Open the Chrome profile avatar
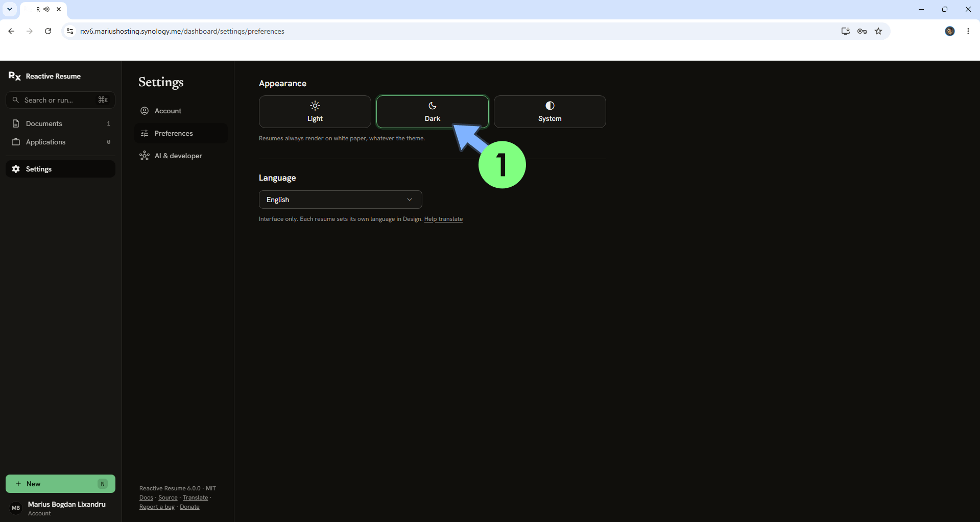 point(950,31)
